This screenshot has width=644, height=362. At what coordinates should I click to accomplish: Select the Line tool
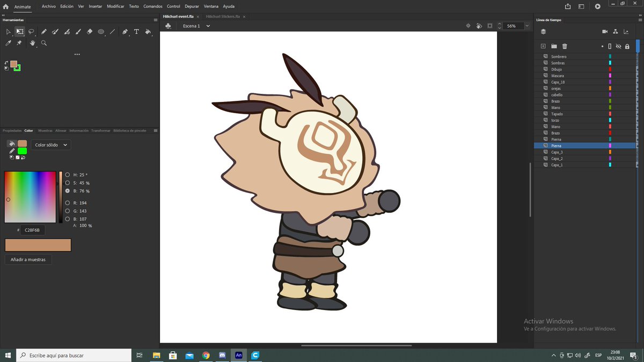(112, 32)
